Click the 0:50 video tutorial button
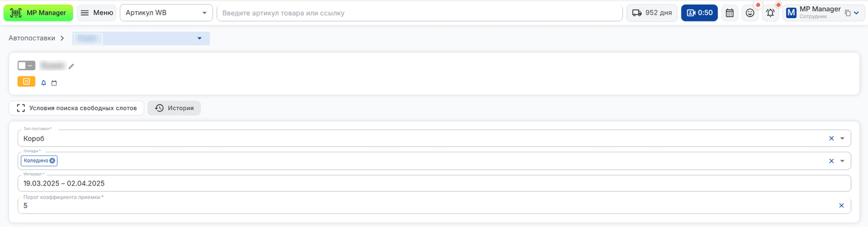868x227 pixels. point(699,12)
